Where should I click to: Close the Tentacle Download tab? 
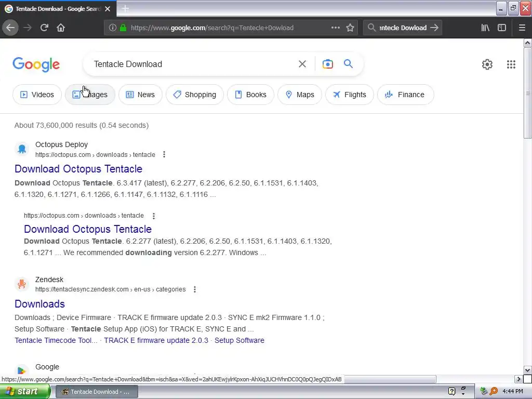tap(108, 9)
